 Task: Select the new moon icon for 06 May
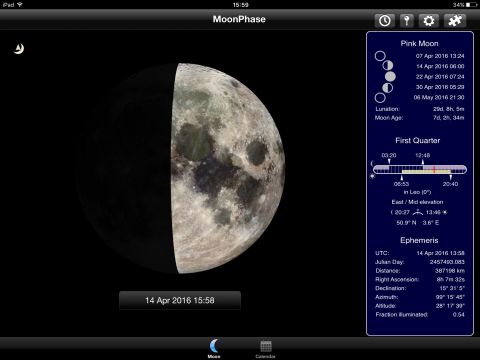coord(380,98)
